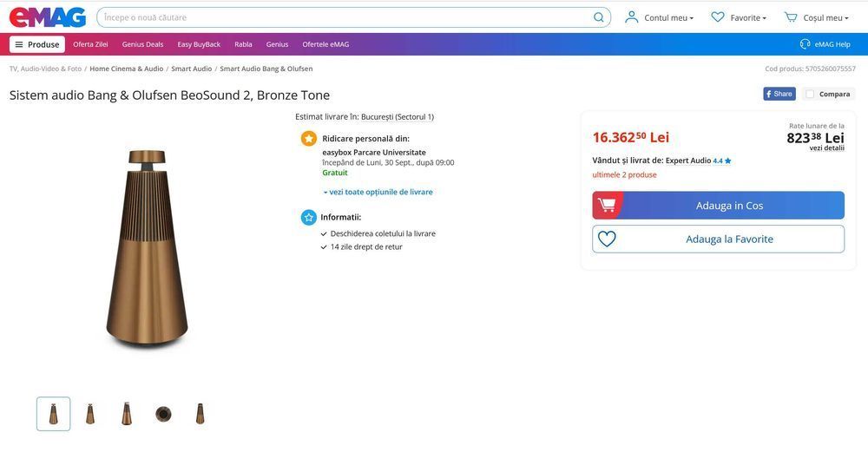Open the Produse hamburger menu
Image resolution: width=868 pixels, height=459 pixels.
coord(37,44)
